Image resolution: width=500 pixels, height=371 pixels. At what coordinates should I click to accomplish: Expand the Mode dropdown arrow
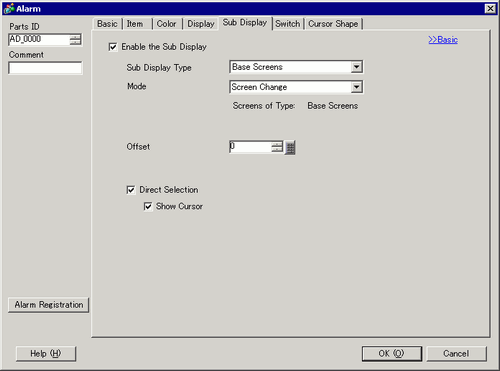(x=356, y=87)
